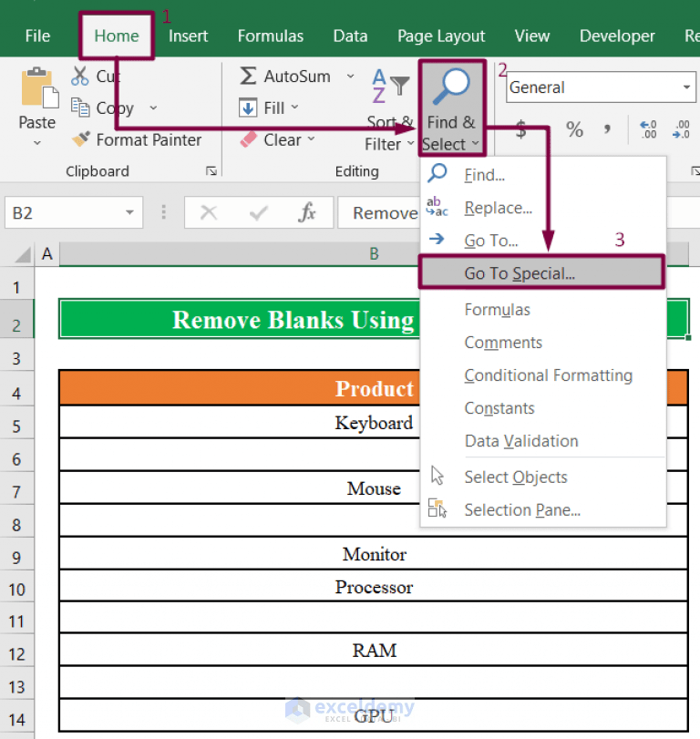Click the formula bar cancel X
Image resolution: width=700 pixels, height=739 pixels.
(209, 212)
